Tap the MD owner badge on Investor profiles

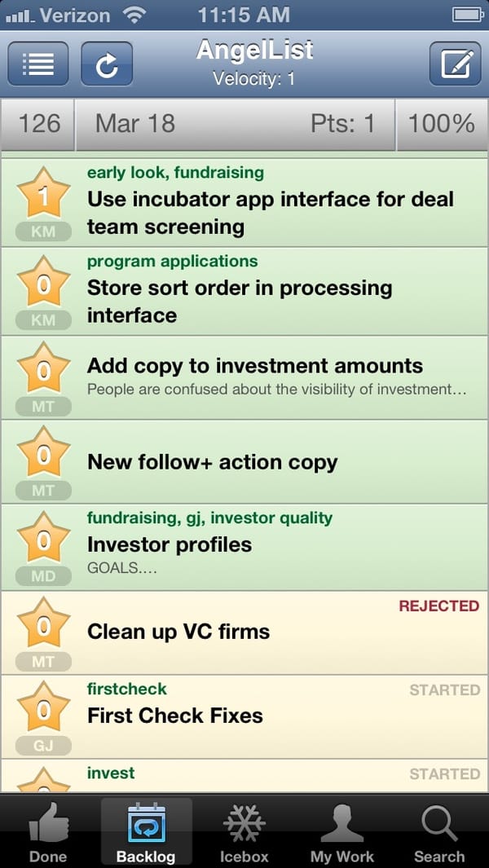click(x=43, y=576)
